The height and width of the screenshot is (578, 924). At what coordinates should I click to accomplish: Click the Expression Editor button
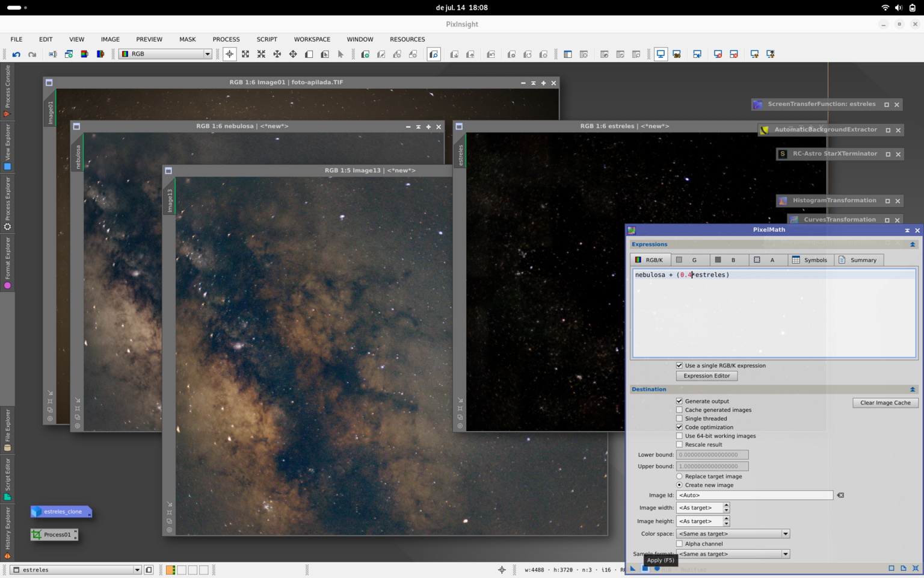click(x=707, y=376)
